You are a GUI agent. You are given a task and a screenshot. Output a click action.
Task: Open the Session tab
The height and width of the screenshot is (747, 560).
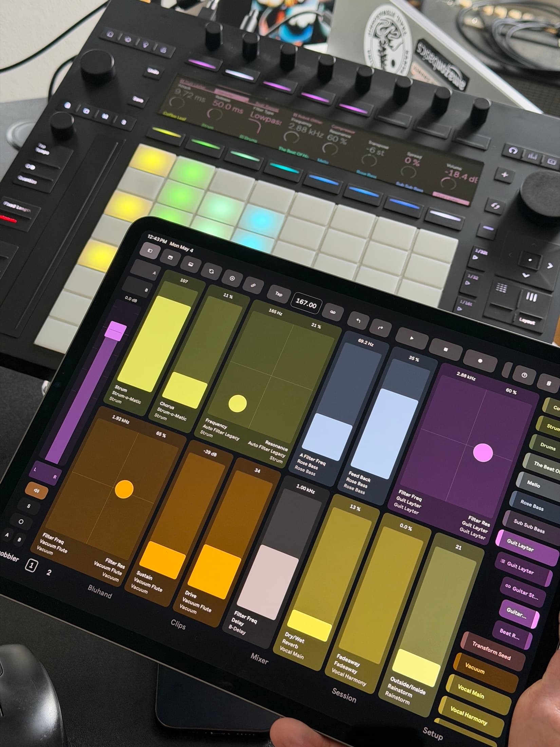344,695
